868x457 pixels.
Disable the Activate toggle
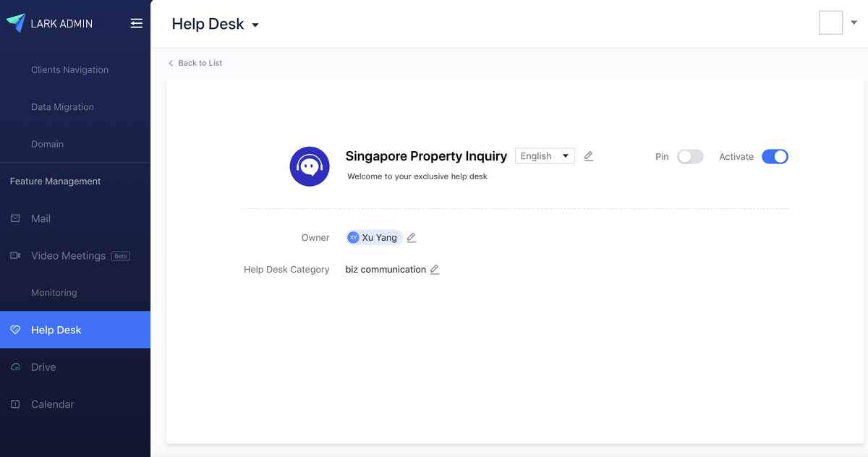point(775,156)
